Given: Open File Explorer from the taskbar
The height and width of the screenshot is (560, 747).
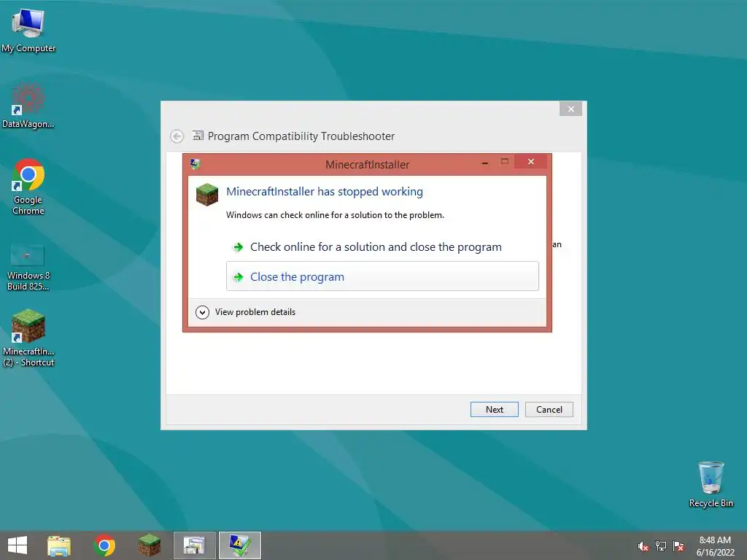Looking at the screenshot, I should coord(59,545).
